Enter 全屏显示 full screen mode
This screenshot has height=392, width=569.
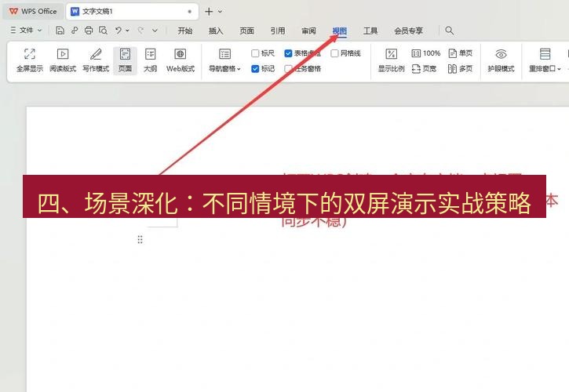30,60
